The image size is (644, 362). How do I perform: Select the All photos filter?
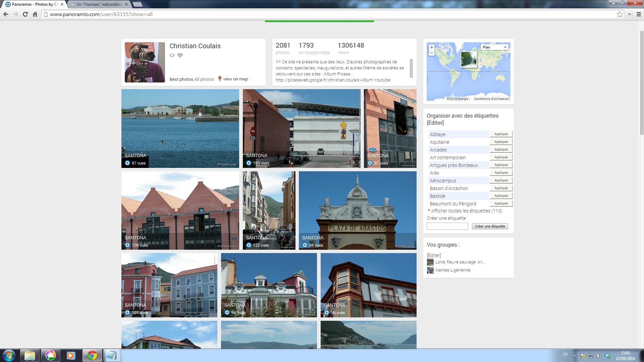click(204, 79)
